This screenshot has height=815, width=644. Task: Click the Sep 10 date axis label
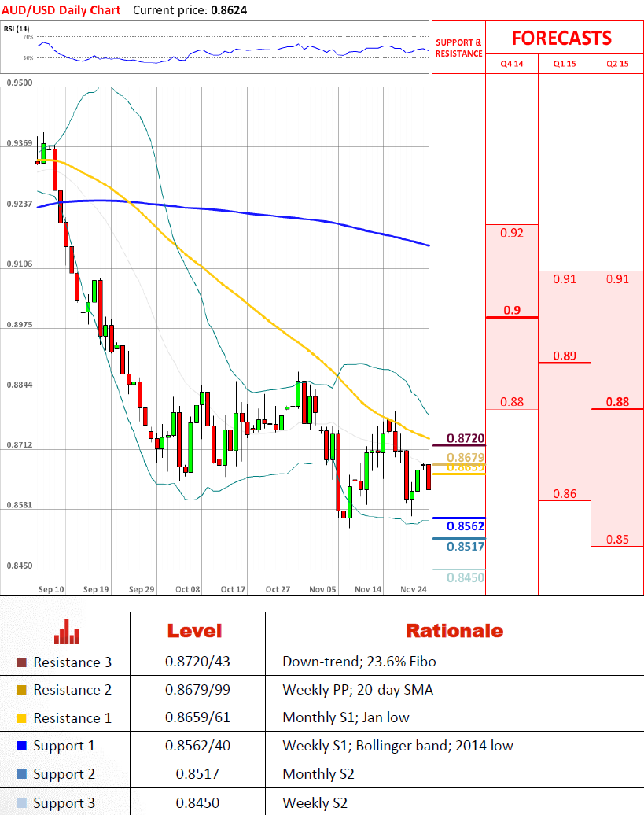coord(51,589)
